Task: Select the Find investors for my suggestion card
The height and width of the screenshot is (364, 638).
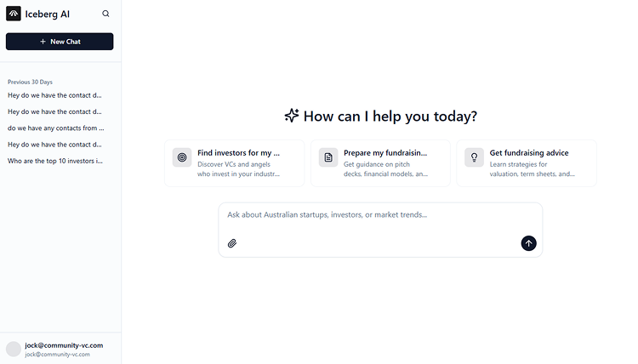Action: (235, 163)
